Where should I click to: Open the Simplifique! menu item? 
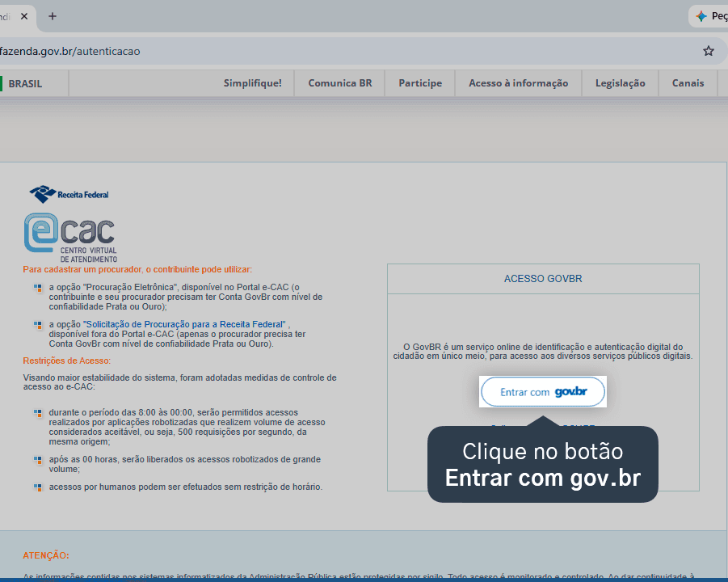click(253, 83)
